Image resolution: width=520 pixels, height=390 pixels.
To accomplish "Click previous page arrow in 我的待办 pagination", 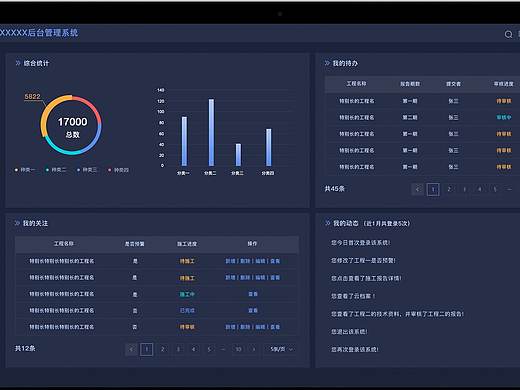I will (x=418, y=189).
